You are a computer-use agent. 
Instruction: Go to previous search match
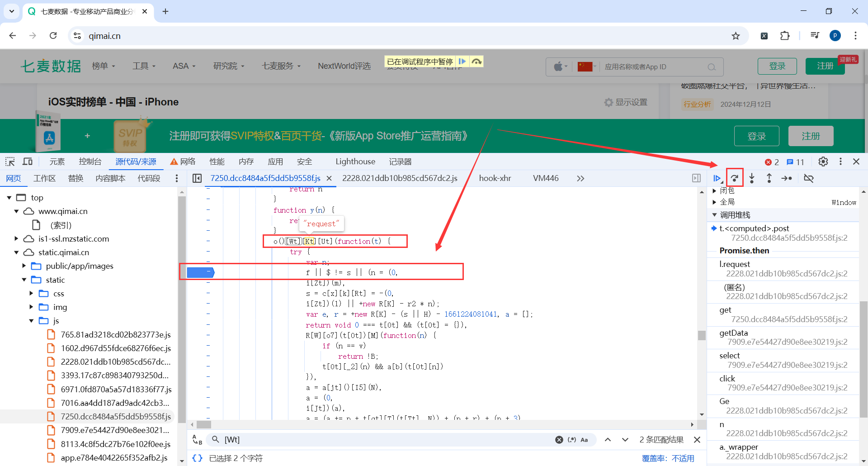coord(608,440)
